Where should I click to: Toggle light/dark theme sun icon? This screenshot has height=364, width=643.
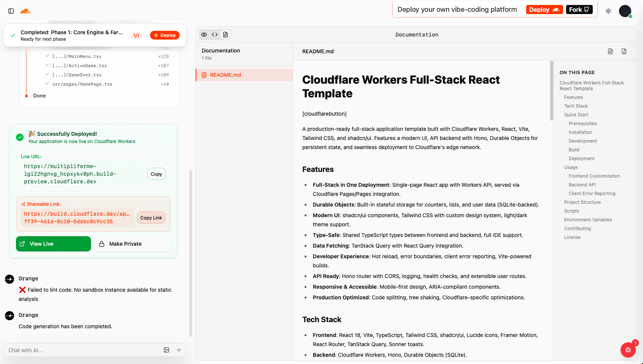click(x=608, y=11)
